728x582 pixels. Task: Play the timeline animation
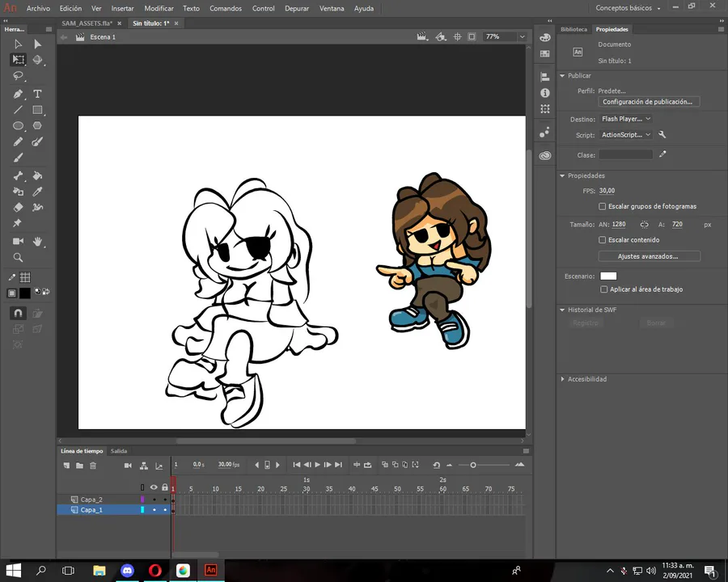pos(318,465)
